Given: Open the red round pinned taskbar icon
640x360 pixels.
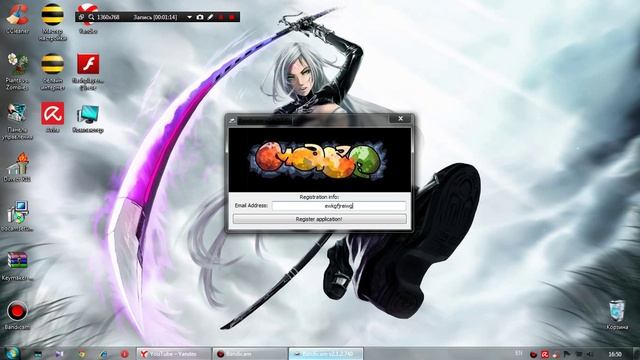Looking at the screenshot, I should coord(125,354).
